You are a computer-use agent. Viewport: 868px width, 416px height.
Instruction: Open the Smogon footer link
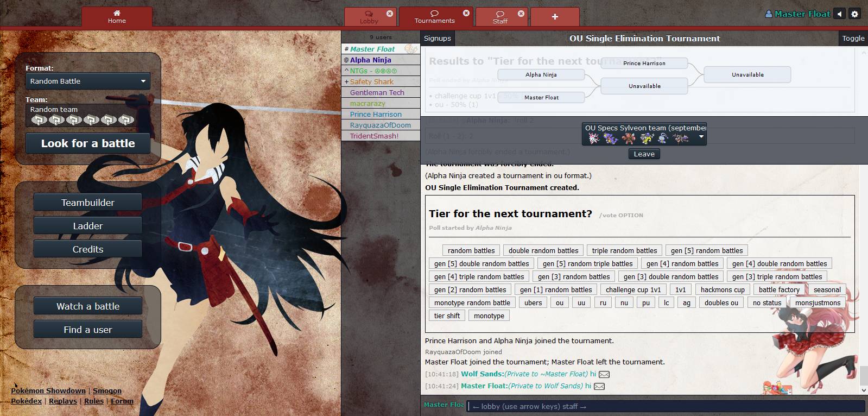click(107, 390)
